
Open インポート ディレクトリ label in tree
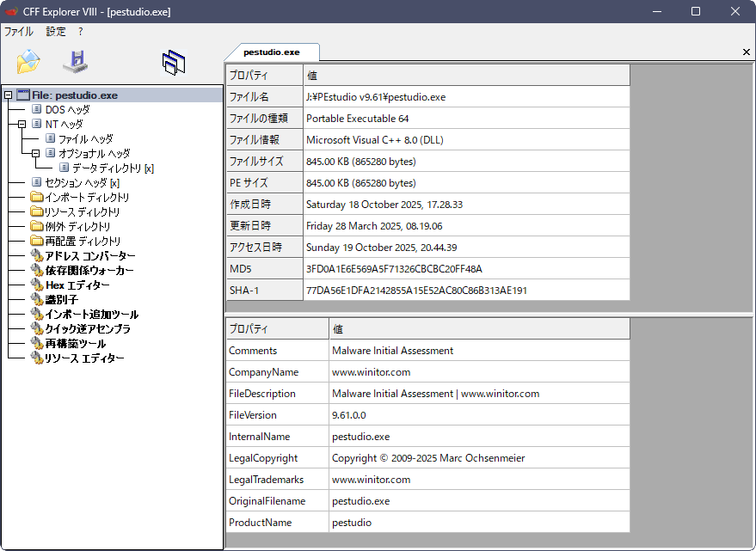[x=87, y=197]
